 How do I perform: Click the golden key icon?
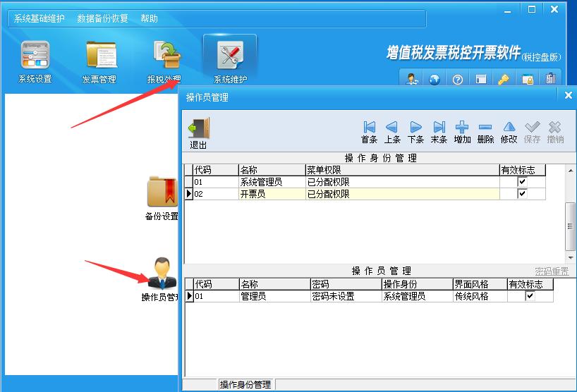pyautogui.click(x=504, y=79)
